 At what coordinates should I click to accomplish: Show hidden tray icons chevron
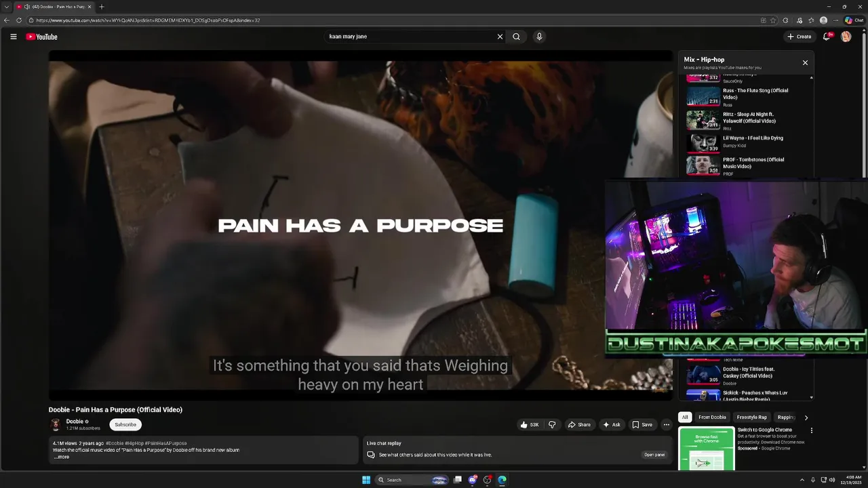[x=802, y=480]
